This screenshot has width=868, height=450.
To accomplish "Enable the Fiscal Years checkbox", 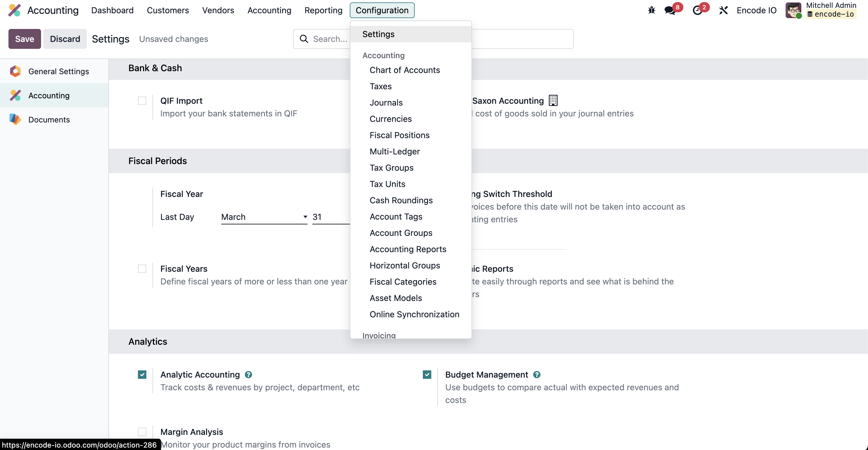I will pos(142,269).
